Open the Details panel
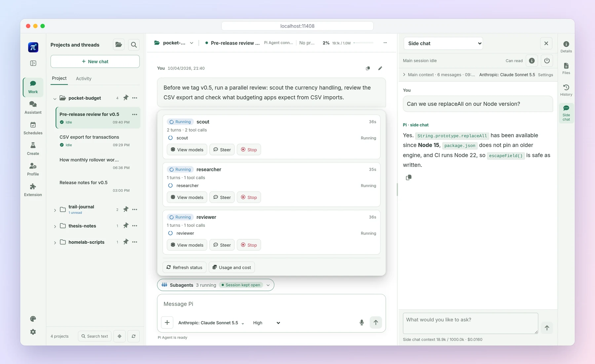 tap(566, 47)
